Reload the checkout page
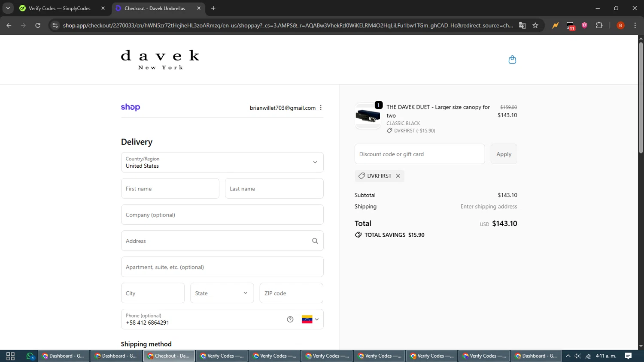644x362 pixels. (x=38, y=25)
